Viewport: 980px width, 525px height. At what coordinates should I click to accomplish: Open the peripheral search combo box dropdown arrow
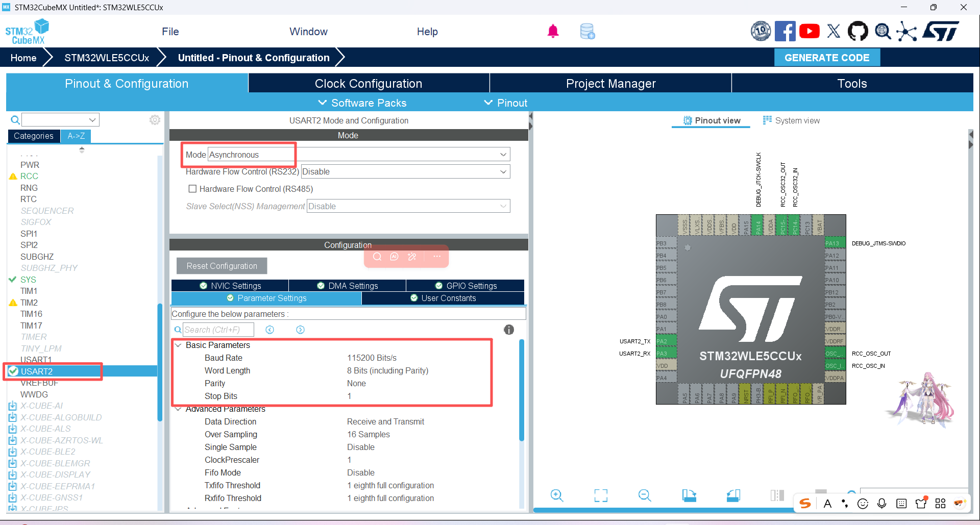pos(92,120)
